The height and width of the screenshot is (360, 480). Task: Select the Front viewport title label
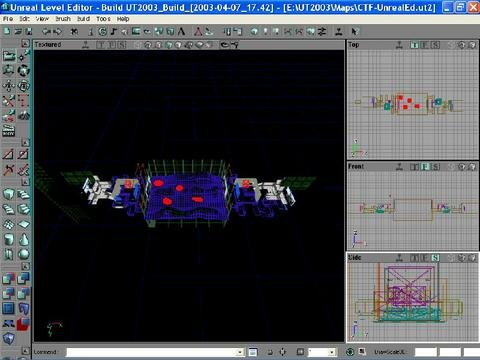pos(356,166)
